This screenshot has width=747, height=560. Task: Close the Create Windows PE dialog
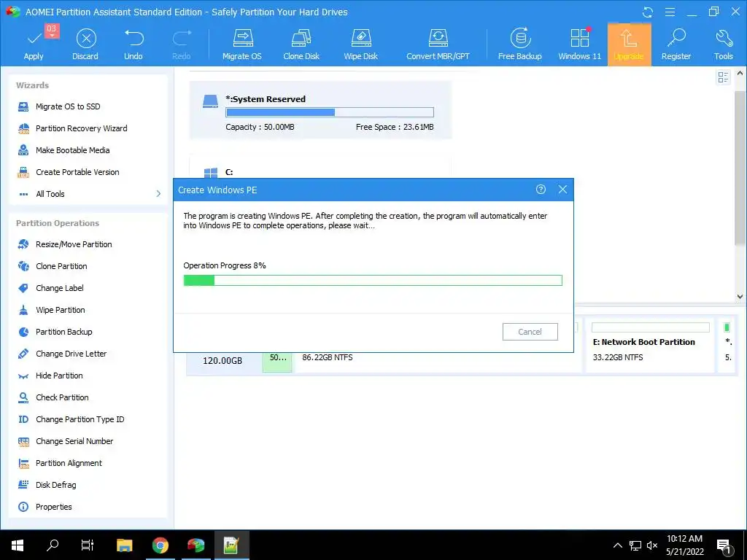tap(562, 190)
